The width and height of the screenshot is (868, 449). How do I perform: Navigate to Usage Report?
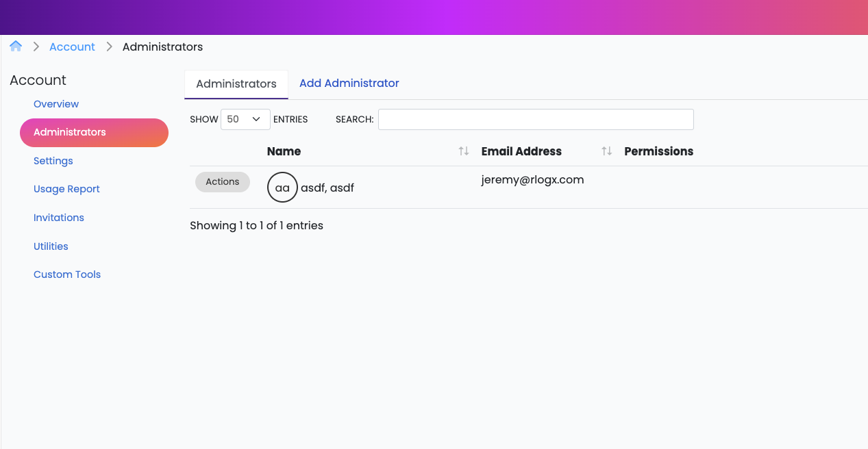(66, 190)
